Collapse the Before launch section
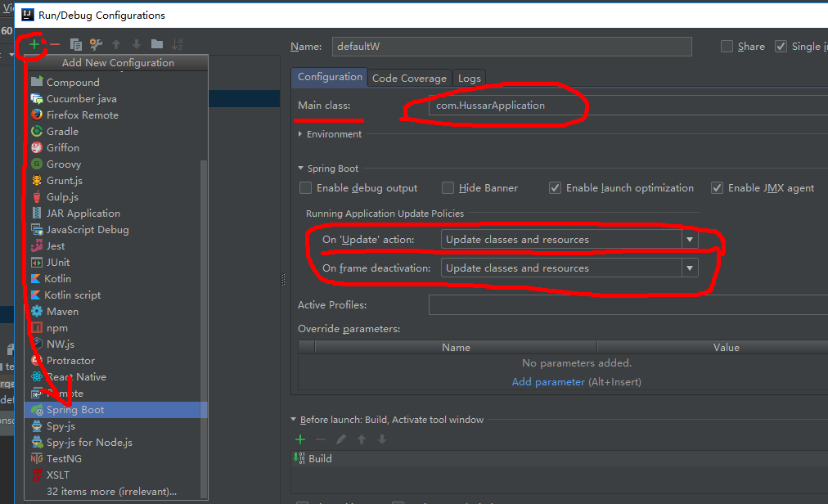Viewport: 828px width, 504px height. (x=294, y=420)
